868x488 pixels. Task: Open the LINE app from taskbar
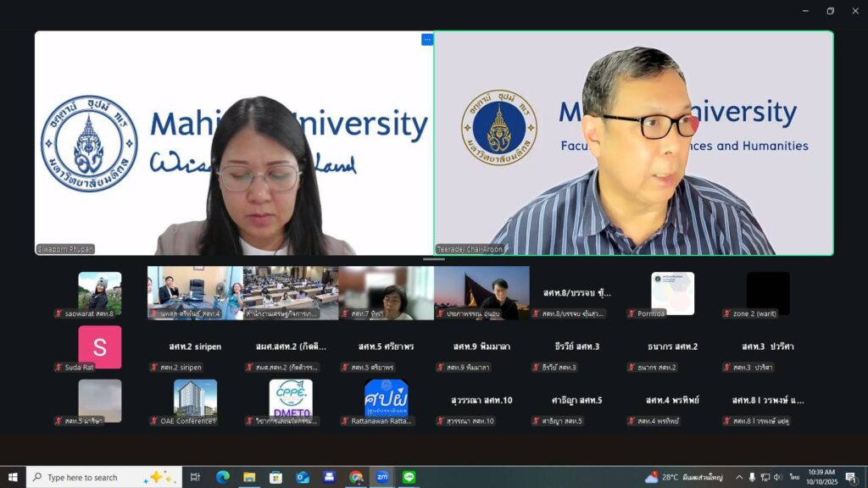tap(409, 477)
